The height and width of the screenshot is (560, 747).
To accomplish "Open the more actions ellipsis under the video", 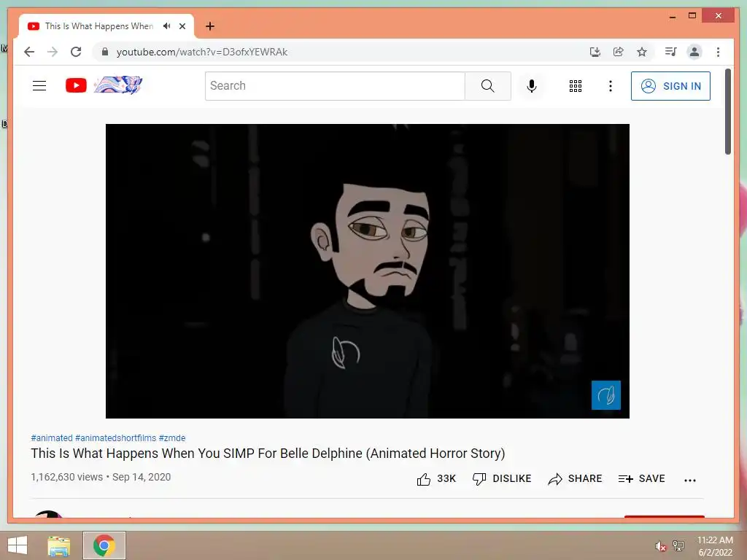I will (x=690, y=480).
